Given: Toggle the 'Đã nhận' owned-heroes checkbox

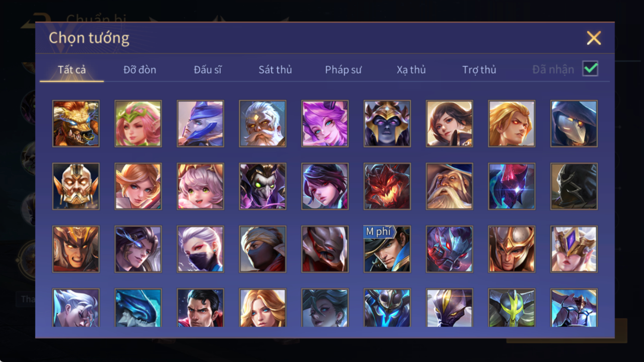Looking at the screenshot, I should point(590,69).
